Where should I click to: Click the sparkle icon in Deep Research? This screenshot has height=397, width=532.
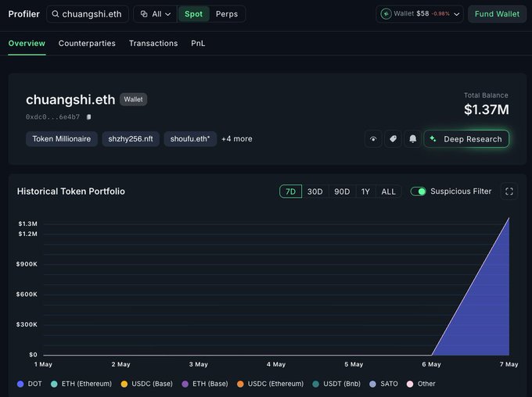(x=433, y=138)
